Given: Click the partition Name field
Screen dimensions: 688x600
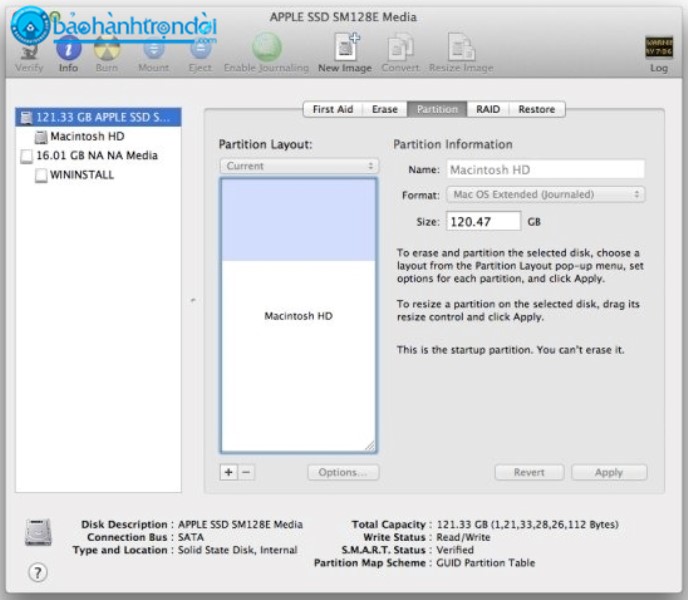Looking at the screenshot, I should pyautogui.click(x=545, y=169).
